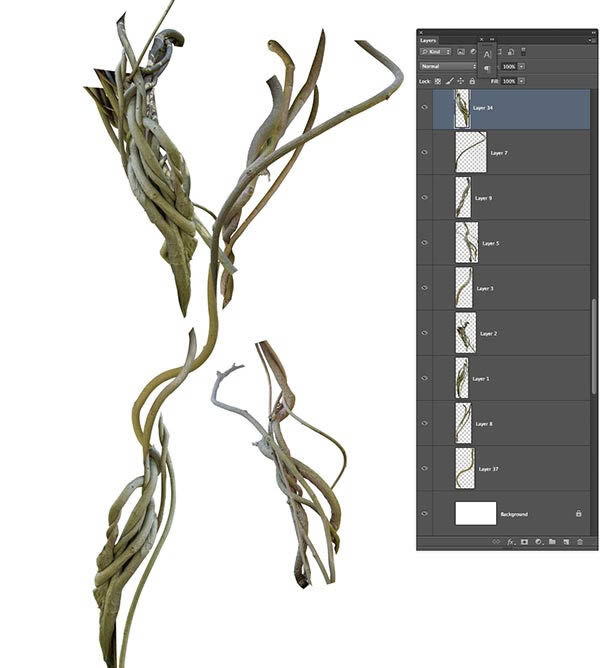600x668 pixels.
Task: Flip the layer filtering on/off switch
Action: (523, 52)
